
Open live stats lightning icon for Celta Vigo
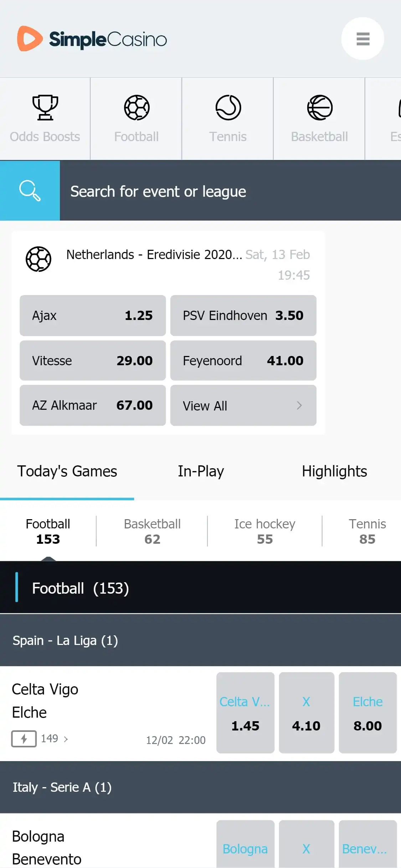tap(24, 739)
